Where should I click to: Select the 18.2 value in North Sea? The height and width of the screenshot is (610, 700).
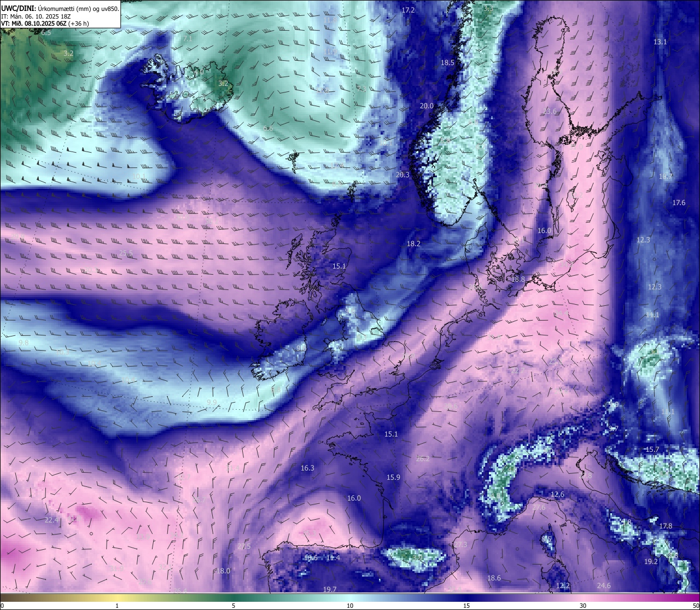[x=413, y=244]
